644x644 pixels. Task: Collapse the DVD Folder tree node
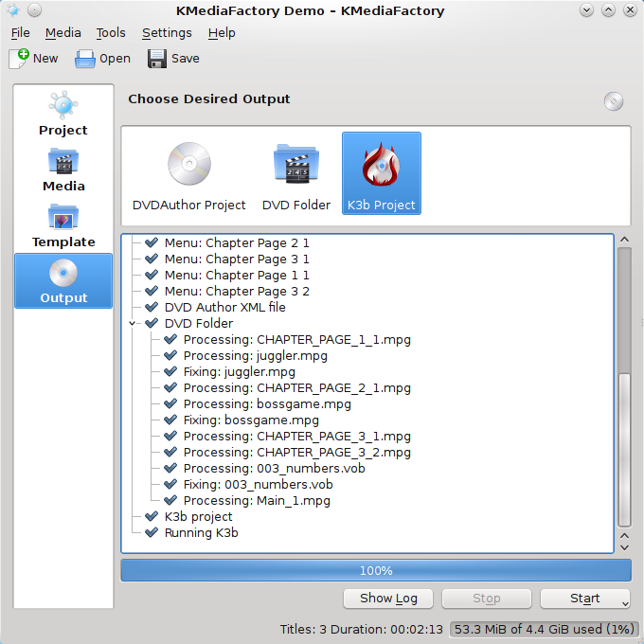(132, 323)
